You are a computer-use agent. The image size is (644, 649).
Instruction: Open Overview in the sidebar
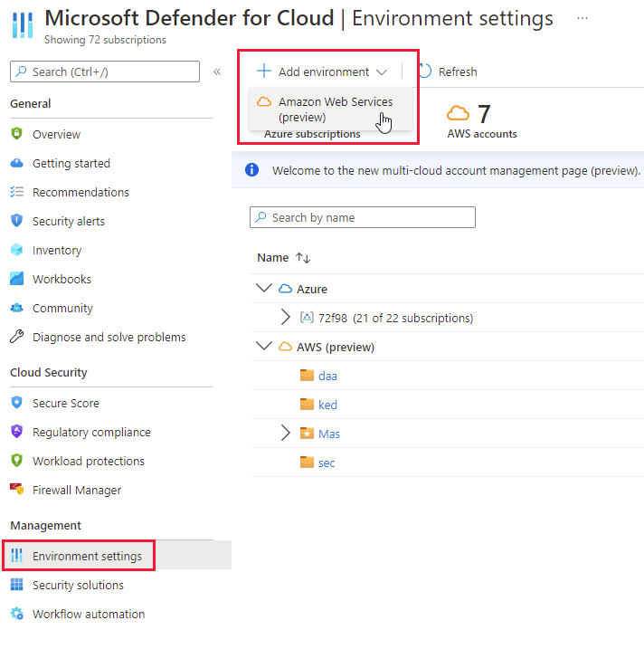click(x=56, y=134)
